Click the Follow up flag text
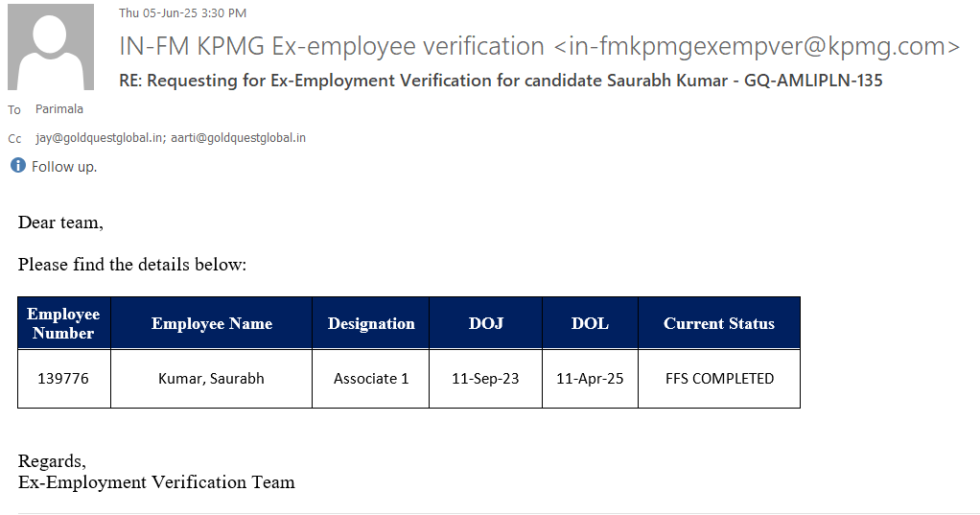This screenshot has width=980, height=515. (64, 167)
